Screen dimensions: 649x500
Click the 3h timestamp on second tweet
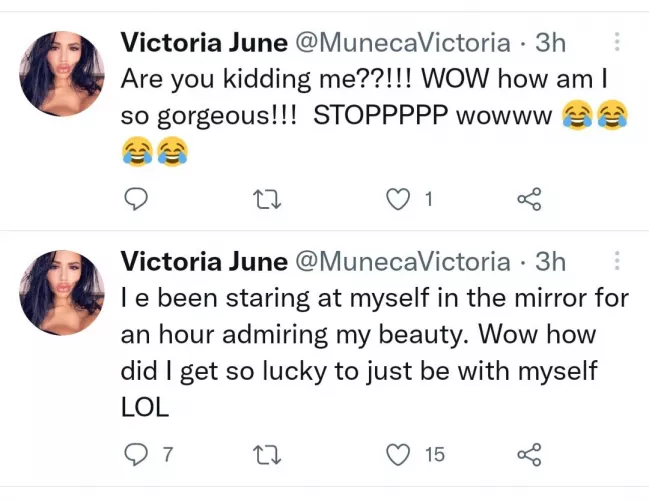[551, 262]
